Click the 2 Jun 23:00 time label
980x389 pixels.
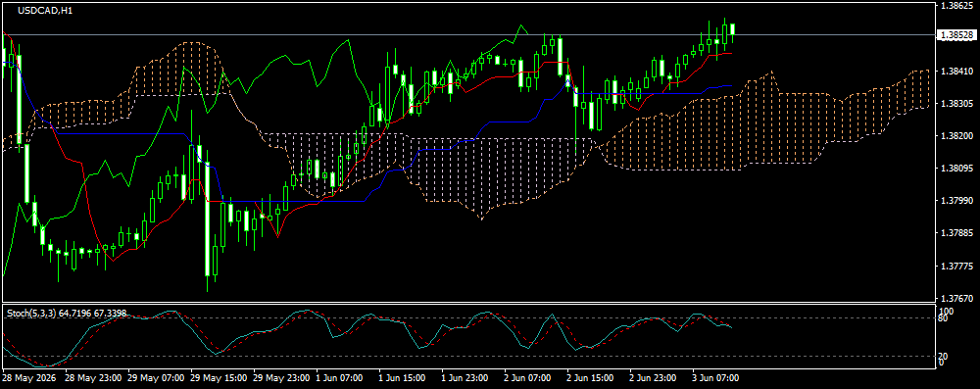click(x=653, y=378)
